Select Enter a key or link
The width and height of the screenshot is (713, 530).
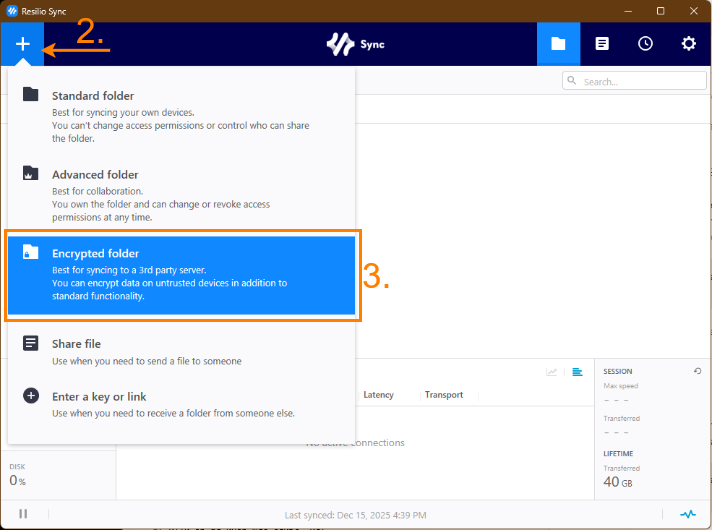point(180,404)
